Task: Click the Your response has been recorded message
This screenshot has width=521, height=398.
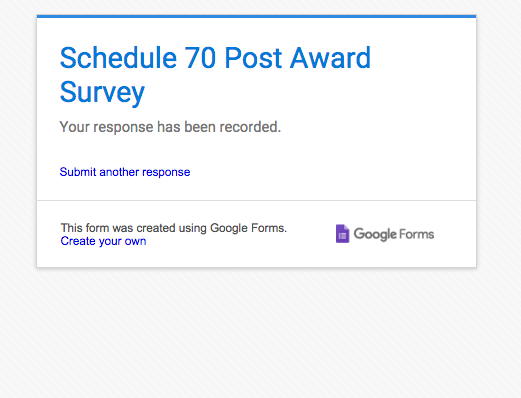Action: [x=170, y=127]
